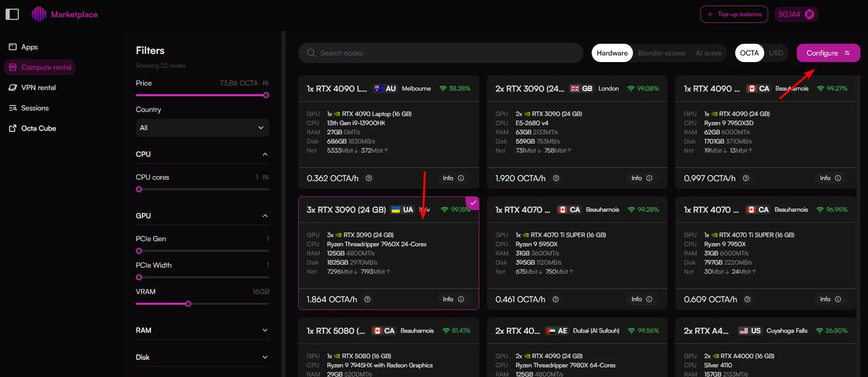Open VPN rental page
868x377 pixels.
[x=32, y=88]
